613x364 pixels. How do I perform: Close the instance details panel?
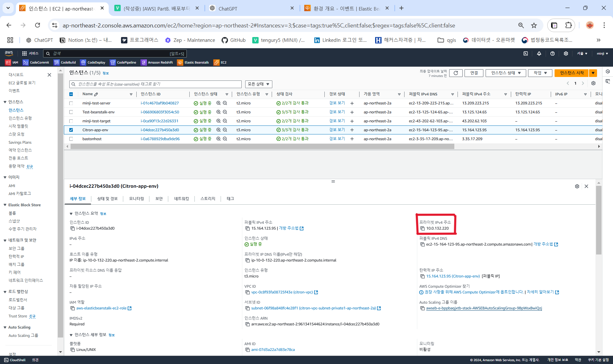(x=586, y=186)
